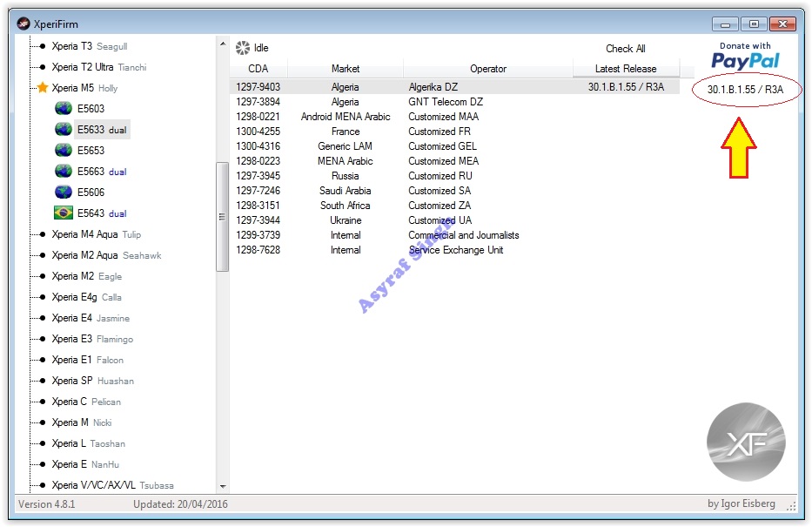Click the Idle spinner status icon

242,48
